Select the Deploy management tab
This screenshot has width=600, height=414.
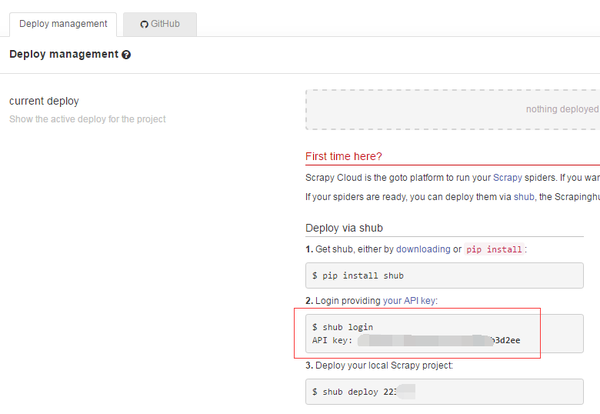62,22
